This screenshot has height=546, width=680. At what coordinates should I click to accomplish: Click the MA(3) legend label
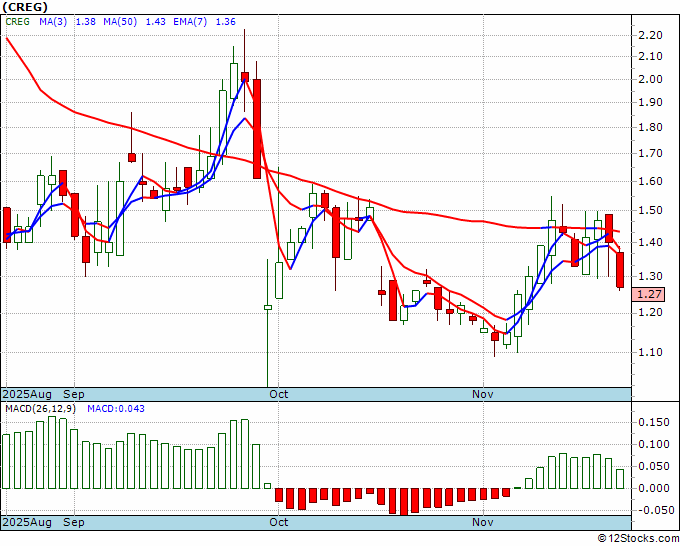pos(53,22)
